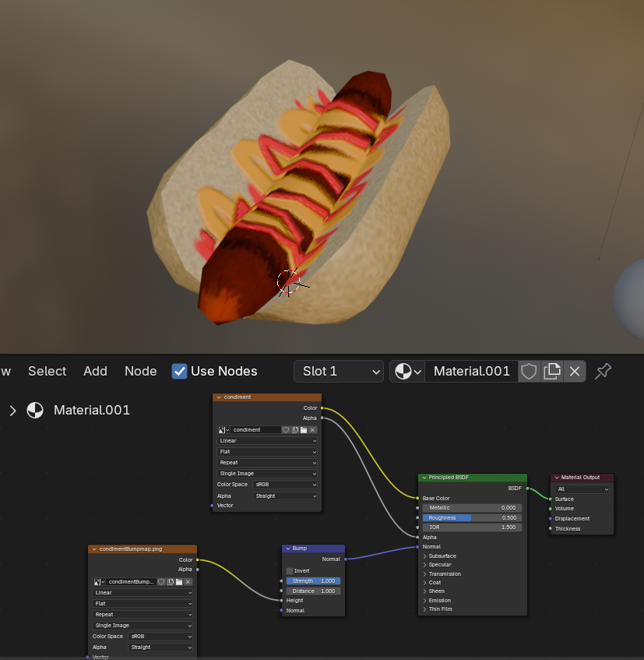
Task: Open Alpha Straight dropdown in condiment node
Action: pyautogui.click(x=285, y=496)
